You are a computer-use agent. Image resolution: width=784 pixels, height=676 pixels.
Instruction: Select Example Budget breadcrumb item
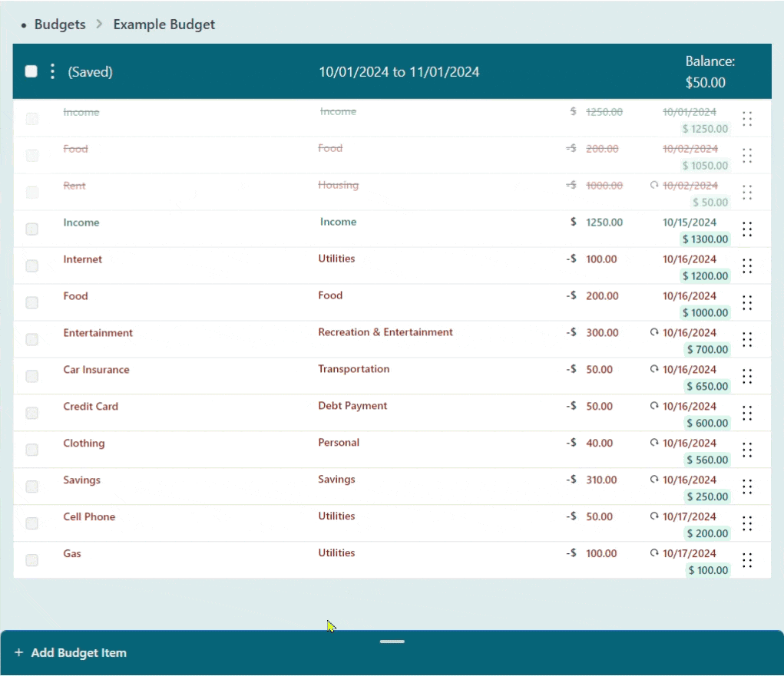(164, 25)
